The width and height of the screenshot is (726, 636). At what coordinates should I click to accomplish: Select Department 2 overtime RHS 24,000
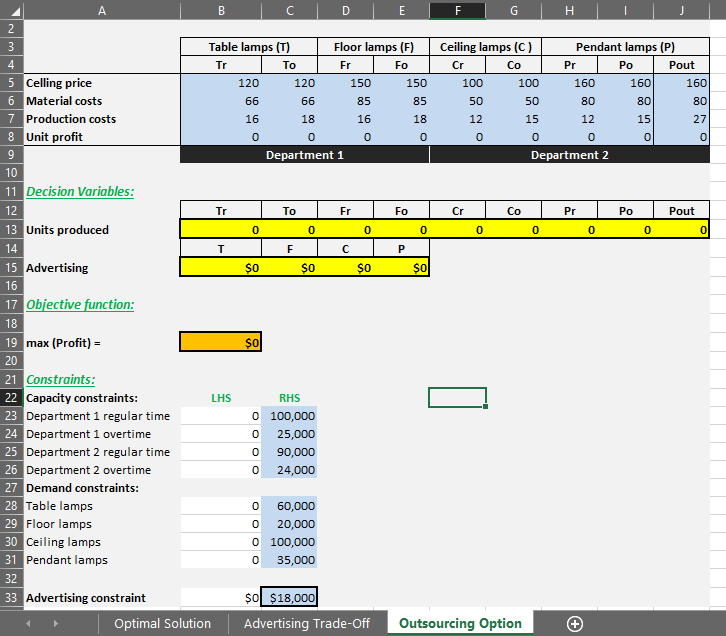(289, 470)
